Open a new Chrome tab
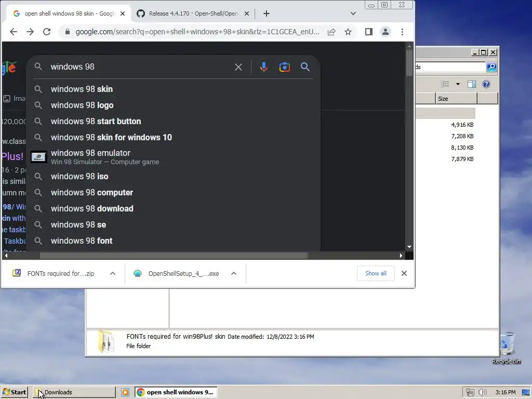The width and height of the screenshot is (532, 399). click(267, 14)
